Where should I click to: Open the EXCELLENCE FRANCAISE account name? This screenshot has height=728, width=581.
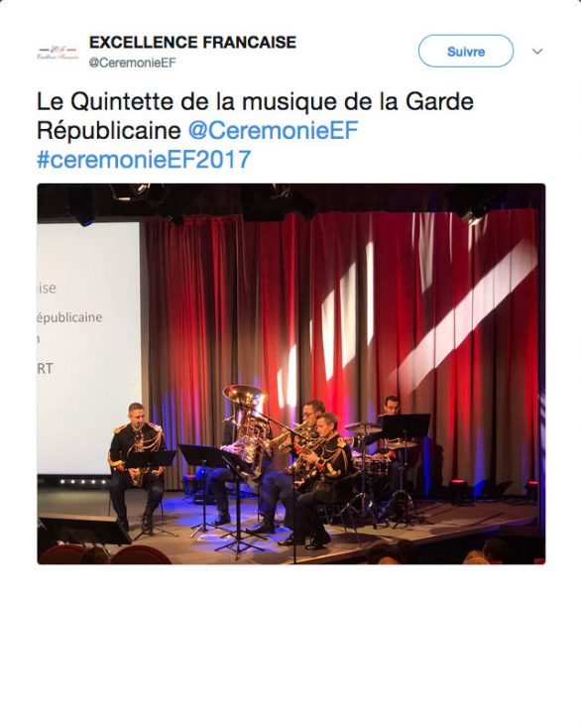tap(192, 43)
